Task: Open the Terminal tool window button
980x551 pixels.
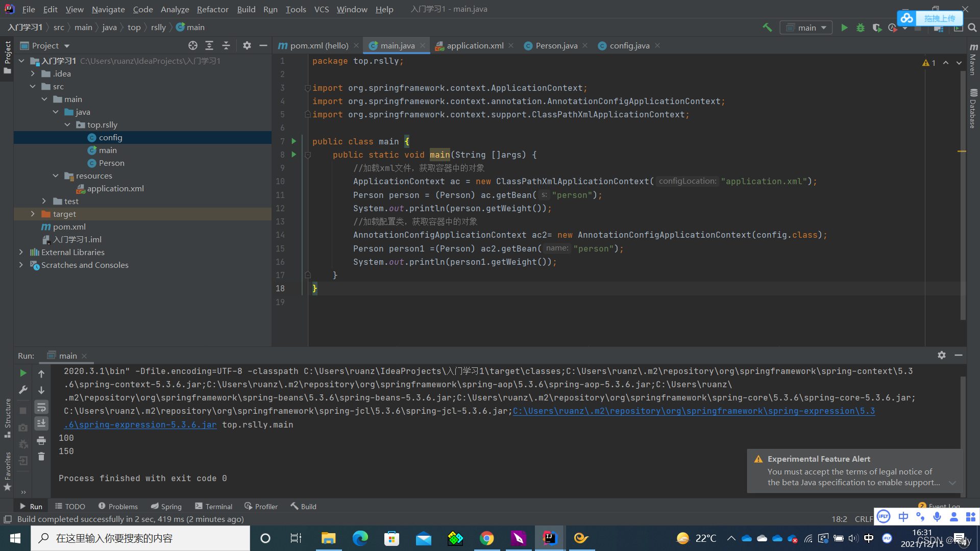Action: point(213,506)
